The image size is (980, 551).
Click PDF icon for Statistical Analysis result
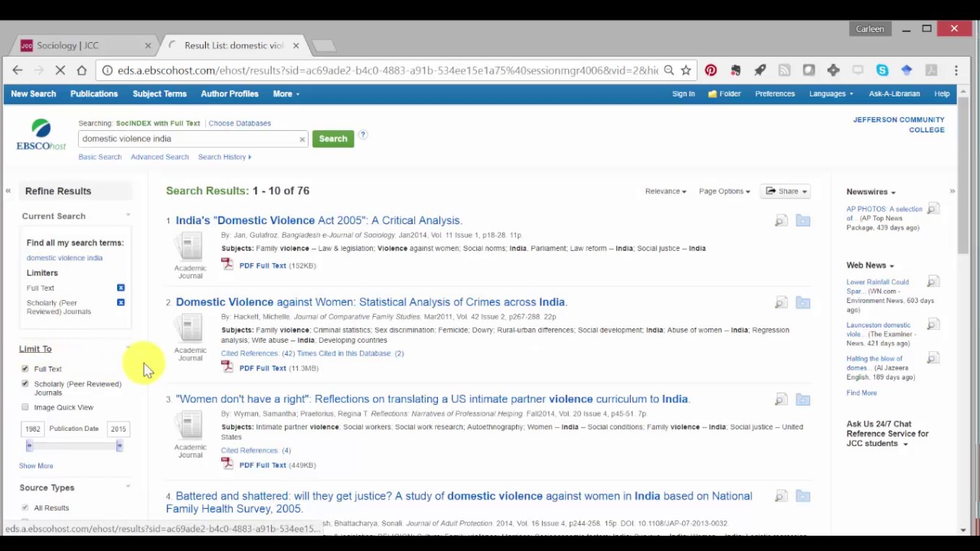[x=227, y=367]
